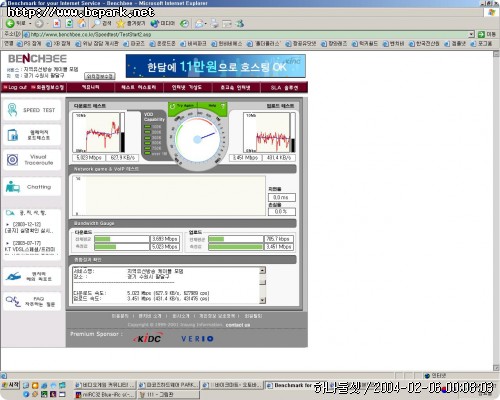Click the VERIO sponsor logo

(197, 339)
